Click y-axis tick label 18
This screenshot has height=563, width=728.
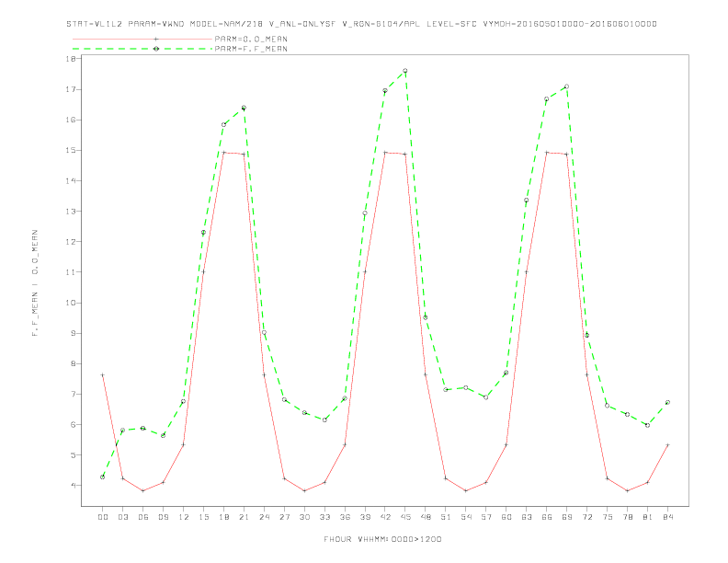[x=71, y=59]
